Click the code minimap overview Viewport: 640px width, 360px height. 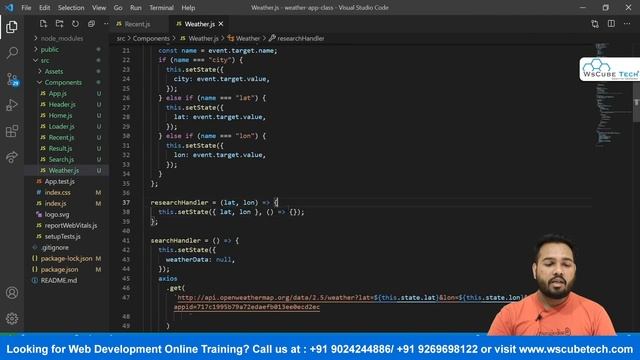[x=612, y=94]
